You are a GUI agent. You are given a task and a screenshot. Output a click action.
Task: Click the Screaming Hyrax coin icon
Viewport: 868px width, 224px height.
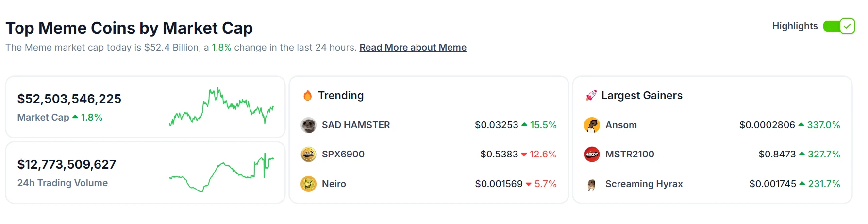point(592,184)
